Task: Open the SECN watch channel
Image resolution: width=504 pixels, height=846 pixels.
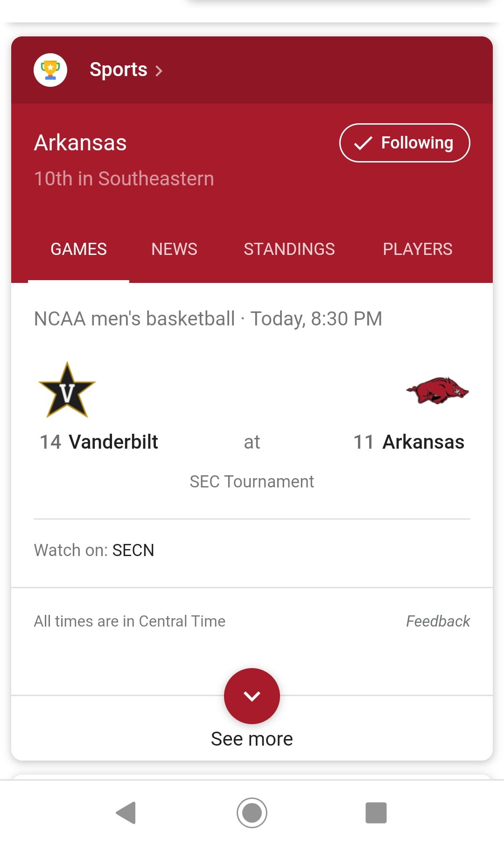Action: point(133,550)
